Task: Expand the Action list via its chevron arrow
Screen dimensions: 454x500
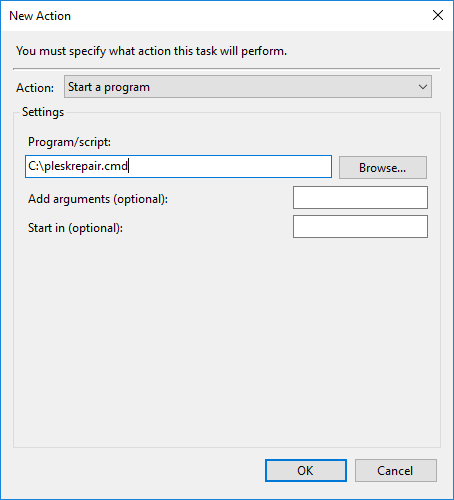Action: 423,87
